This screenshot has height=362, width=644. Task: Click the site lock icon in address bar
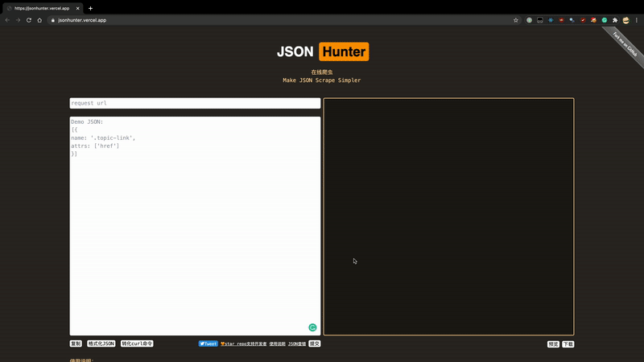tap(52, 20)
